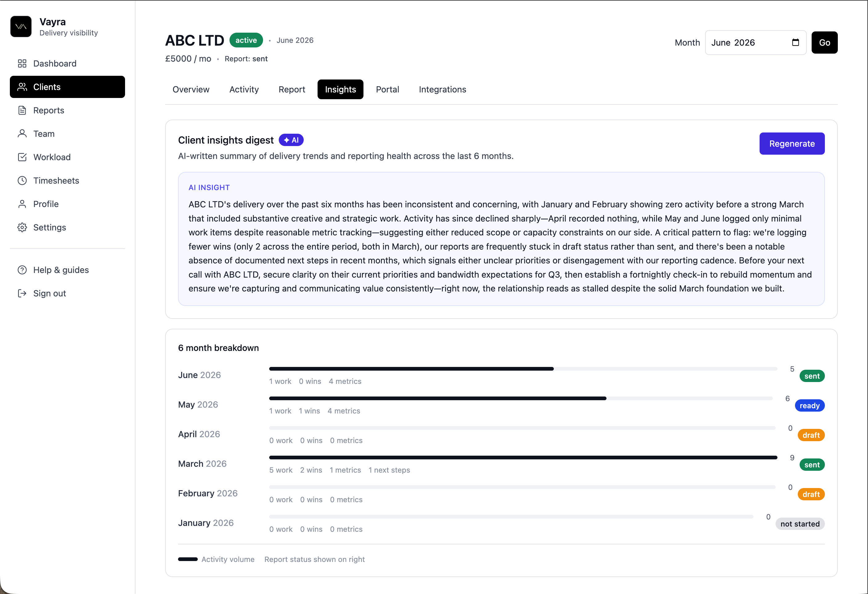868x594 pixels.
Task: Click the Settings gear icon
Action: 22,227
